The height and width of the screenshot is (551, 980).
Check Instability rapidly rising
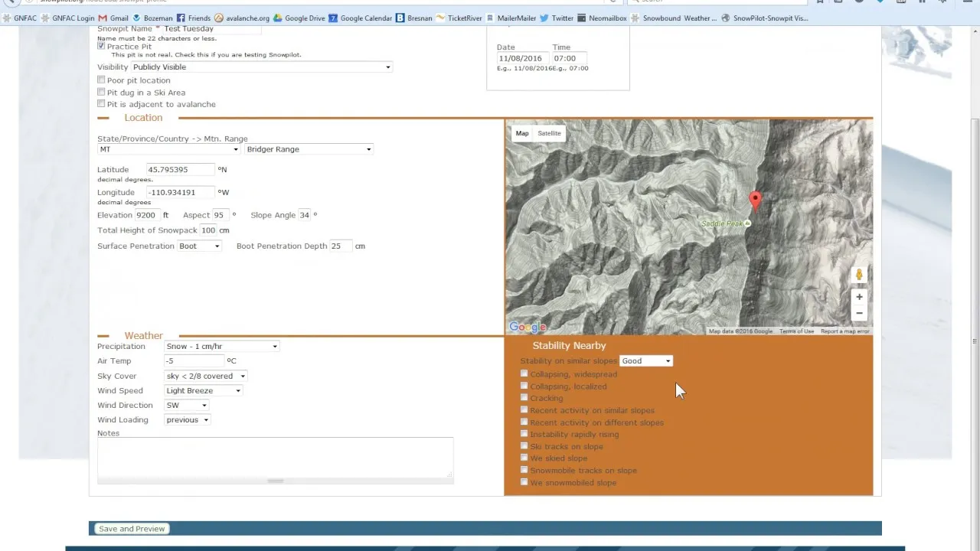(524, 433)
